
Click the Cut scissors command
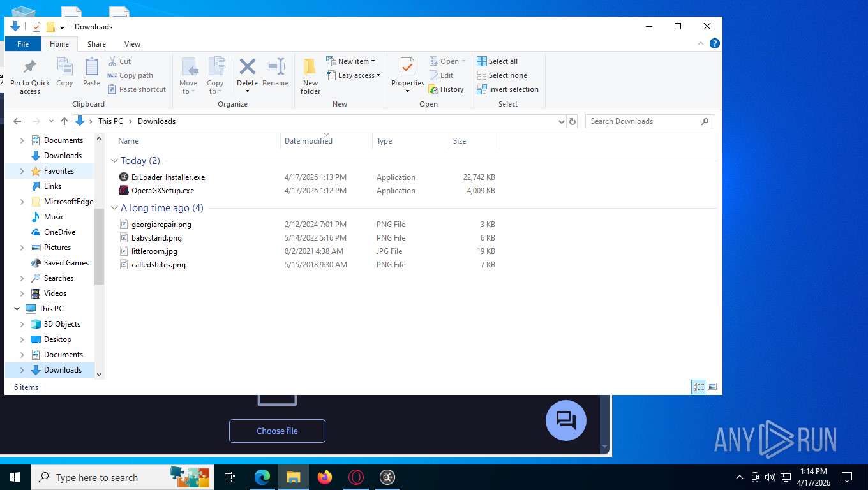click(119, 61)
